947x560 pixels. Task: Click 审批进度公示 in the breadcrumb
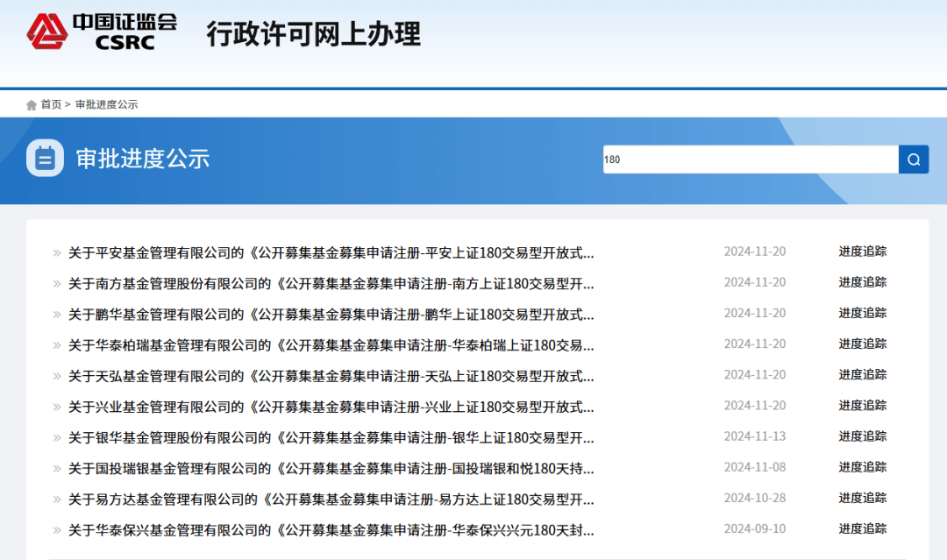(x=106, y=104)
